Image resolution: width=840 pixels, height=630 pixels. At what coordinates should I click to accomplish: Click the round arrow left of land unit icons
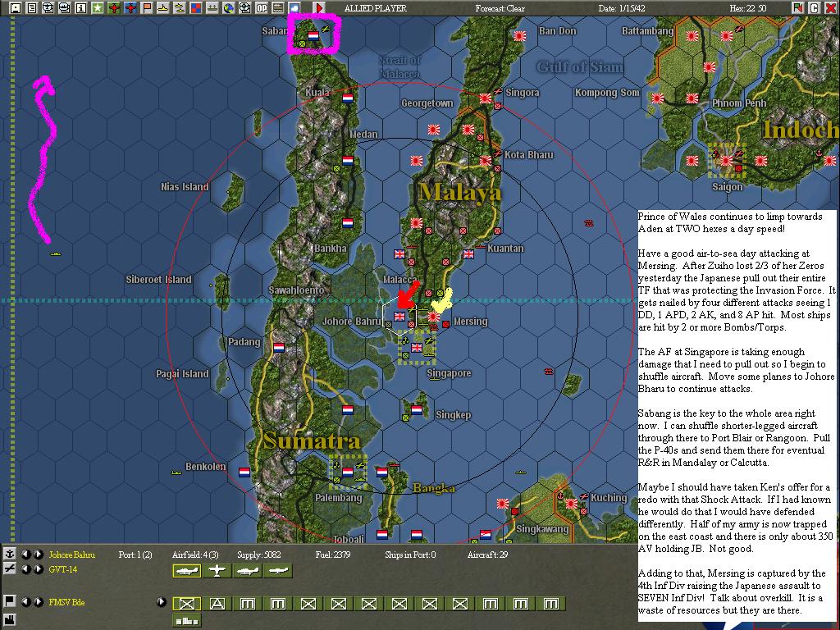(162, 601)
